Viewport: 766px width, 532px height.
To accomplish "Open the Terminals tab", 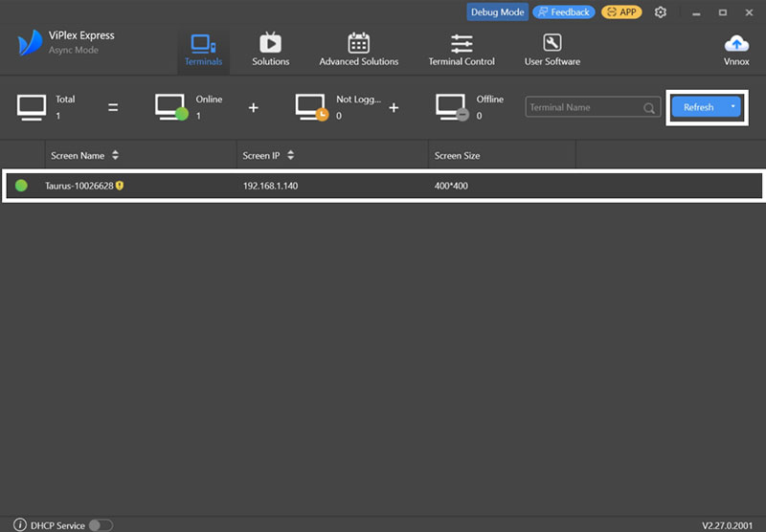I will (x=203, y=51).
